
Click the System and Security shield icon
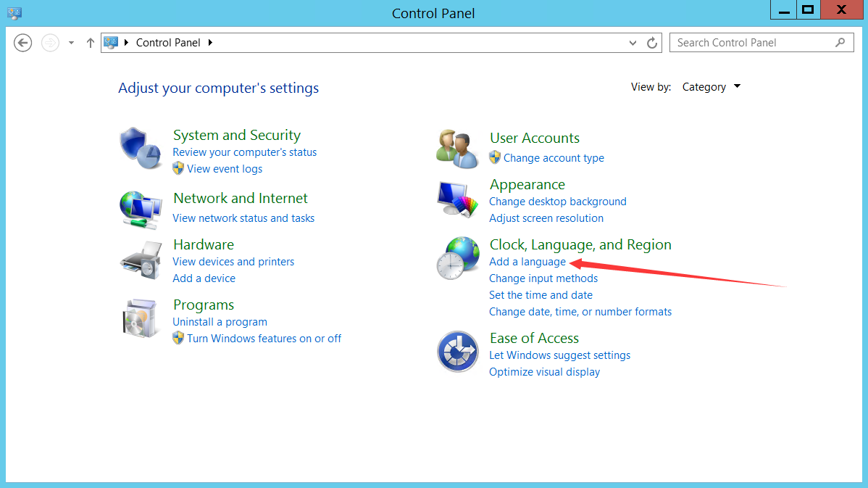141,149
